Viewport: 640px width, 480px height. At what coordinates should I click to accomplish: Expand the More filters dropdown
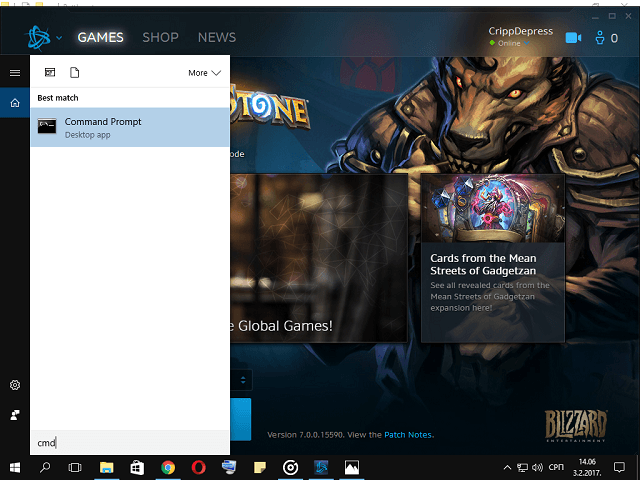pyautogui.click(x=204, y=73)
